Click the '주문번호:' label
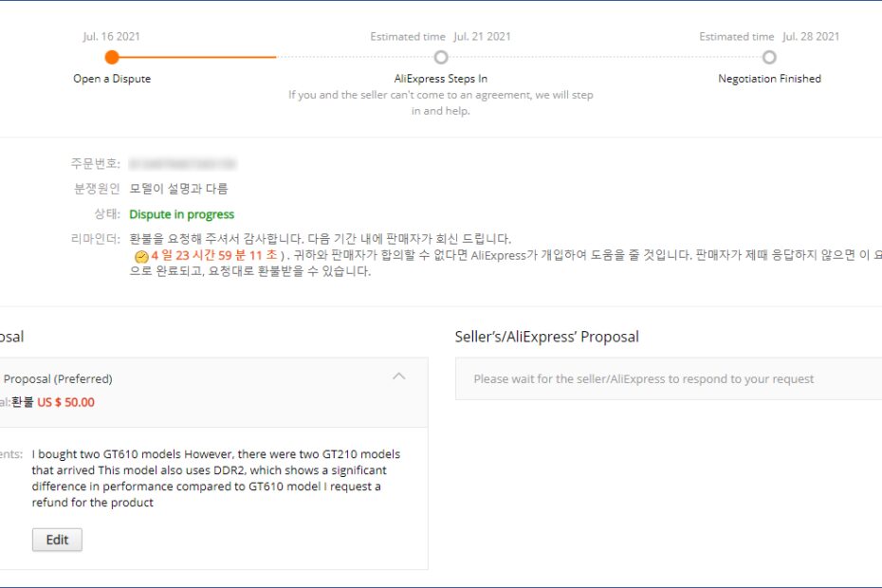Viewport: 882px width, 588px height. pyautogui.click(x=96, y=164)
